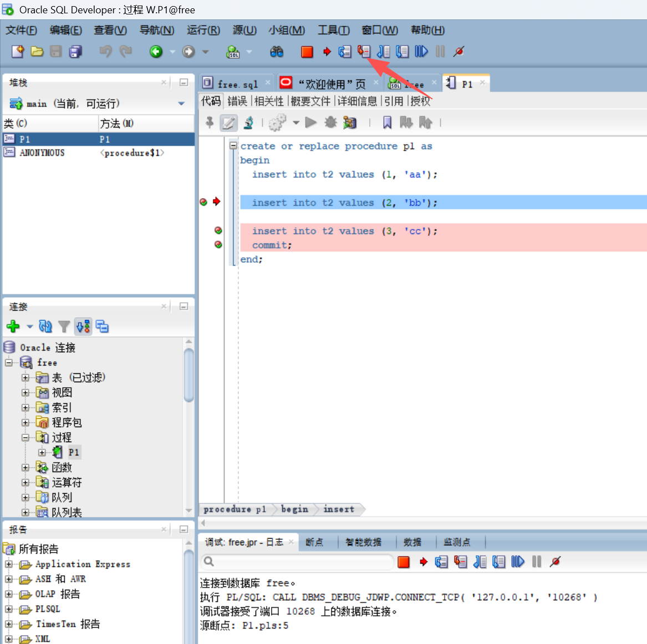The width and height of the screenshot is (647, 644).
Task: Expand the 视图 views node
Action: click(x=26, y=393)
